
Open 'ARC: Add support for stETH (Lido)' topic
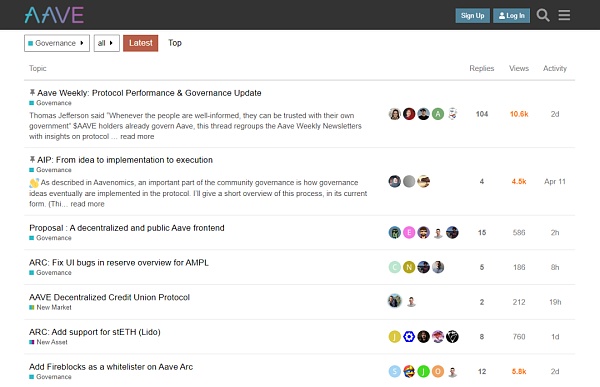pos(95,332)
